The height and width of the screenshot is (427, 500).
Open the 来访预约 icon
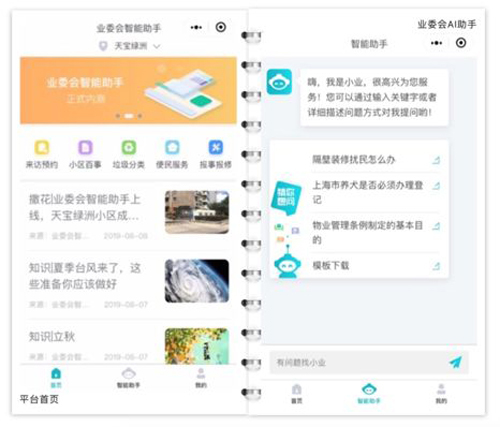42,148
